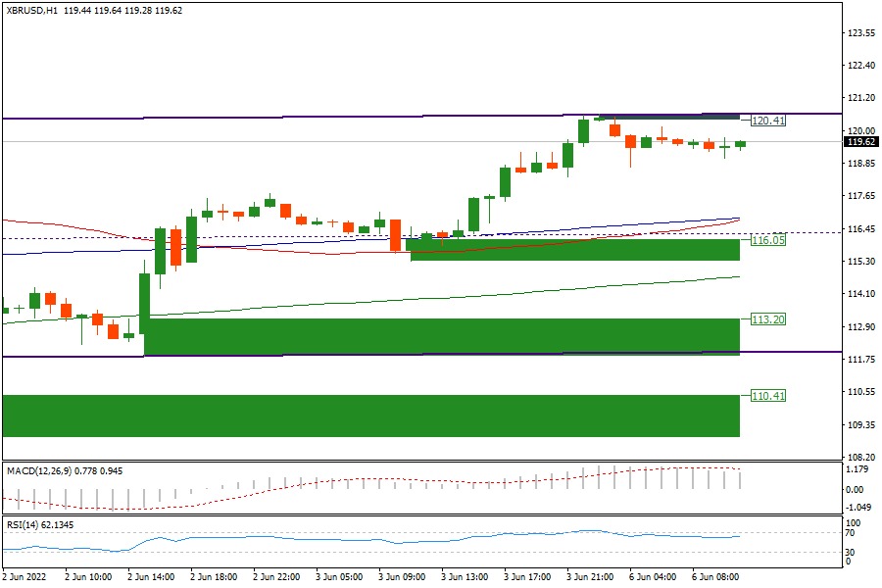The height and width of the screenshot is (588, 882).
Task: Click the 123.55 value on price axis
Action: point(860,33)
